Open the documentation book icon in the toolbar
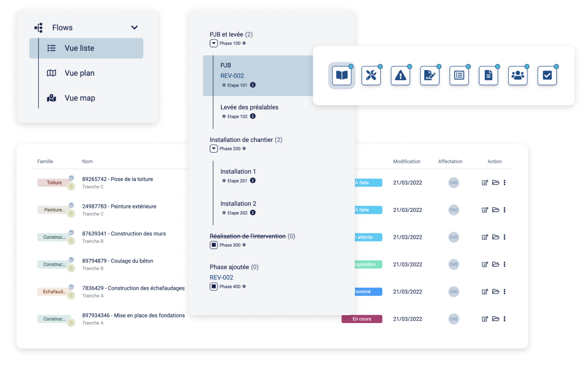588x392 pixels. click(x=341, y=75)
